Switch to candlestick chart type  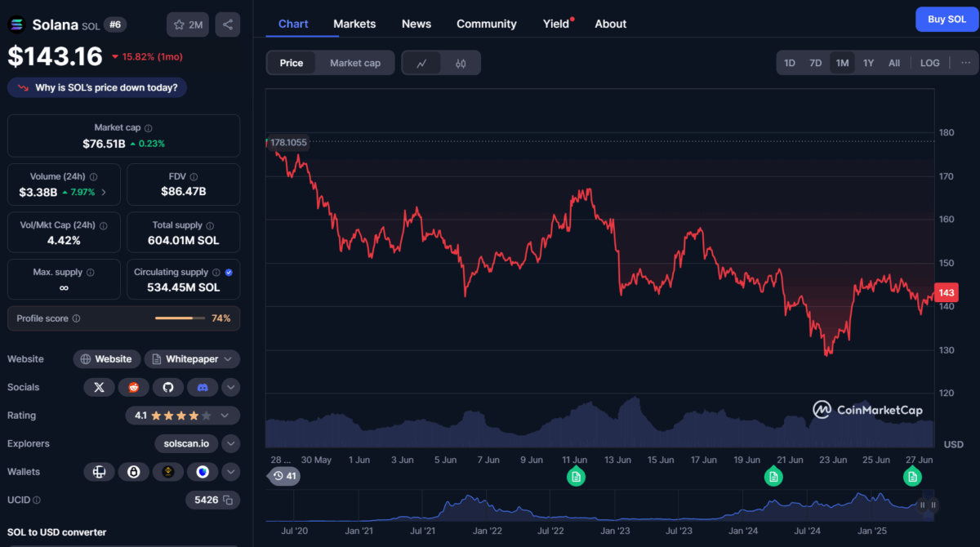click(x=461, y=63)
